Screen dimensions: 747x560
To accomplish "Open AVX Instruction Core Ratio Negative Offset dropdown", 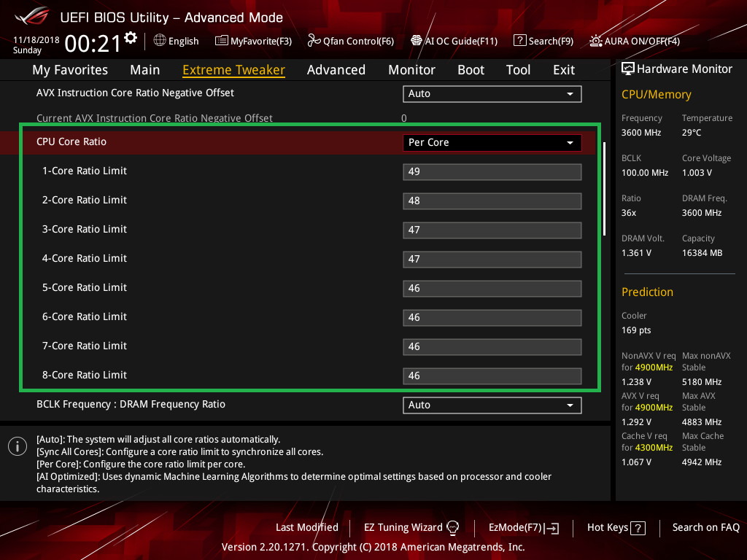I will pos(492,94).
